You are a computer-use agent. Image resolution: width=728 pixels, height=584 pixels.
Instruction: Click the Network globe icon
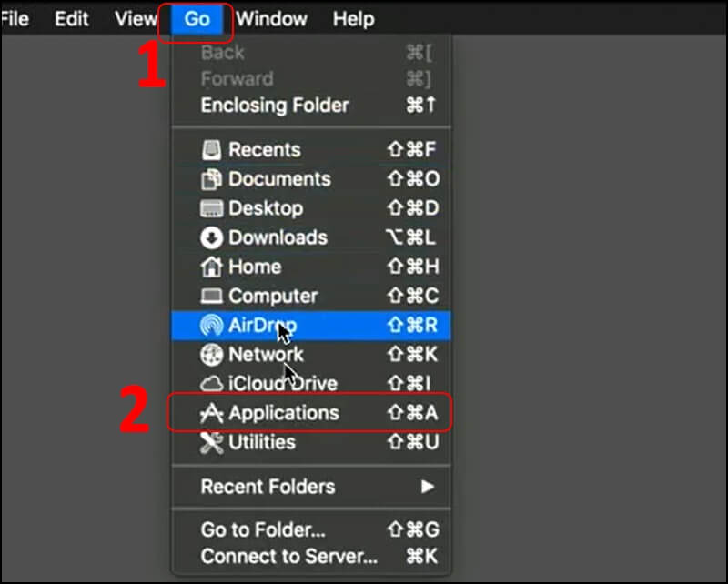(211, 354)
